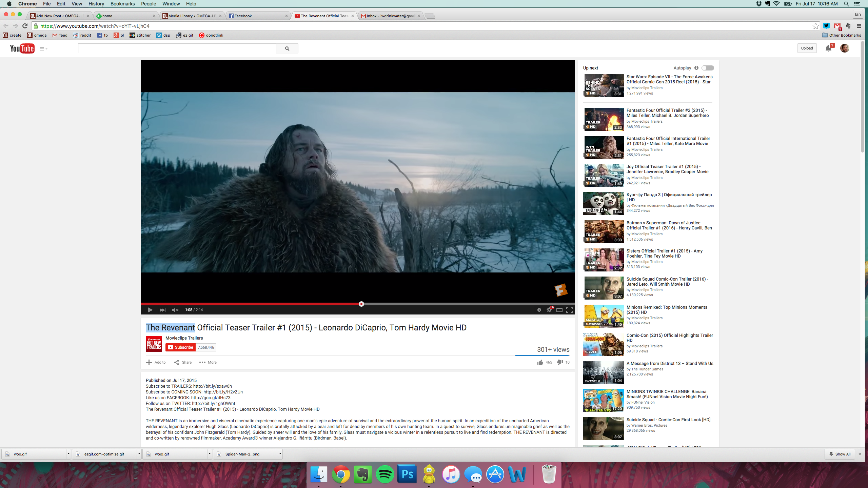Click the video progress bar scrubber
The image size is (868, 488).
tap(361, 304)
